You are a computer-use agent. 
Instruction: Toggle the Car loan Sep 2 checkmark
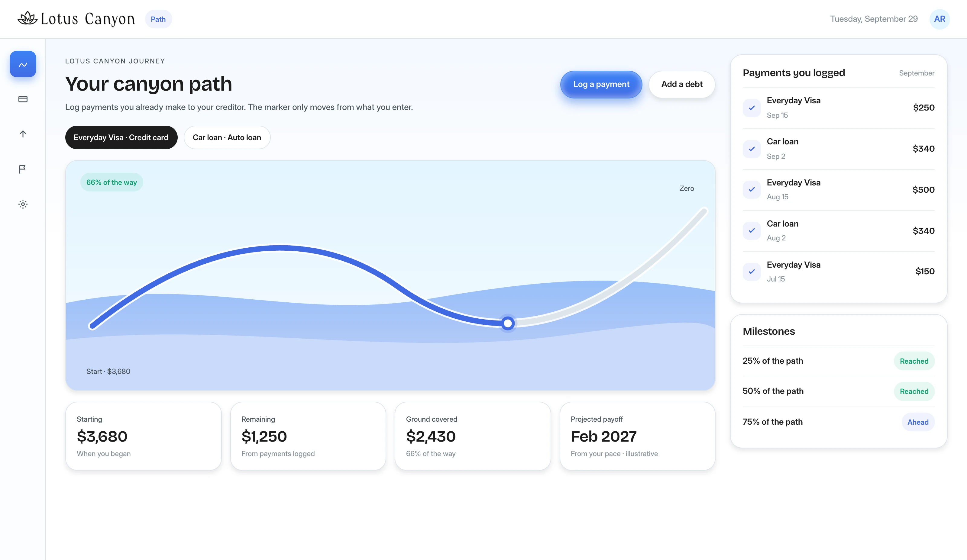click(751, 149)
